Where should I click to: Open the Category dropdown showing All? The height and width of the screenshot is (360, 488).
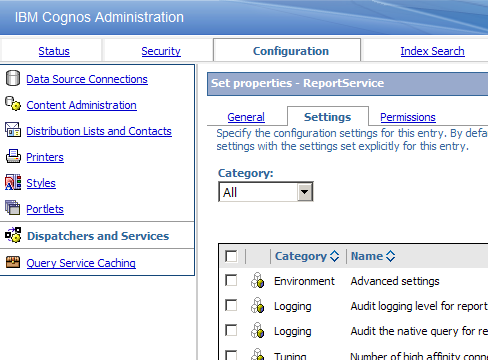266,192
